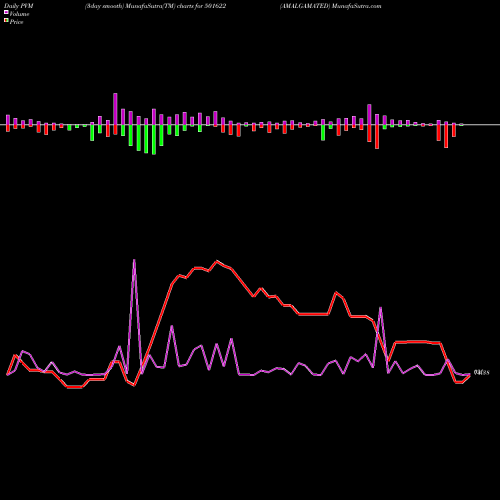Click the '(3day smooth) MunafaSutra(TM) charts' heading
This screenshot has height=500, width=500.
click(155, 6)
